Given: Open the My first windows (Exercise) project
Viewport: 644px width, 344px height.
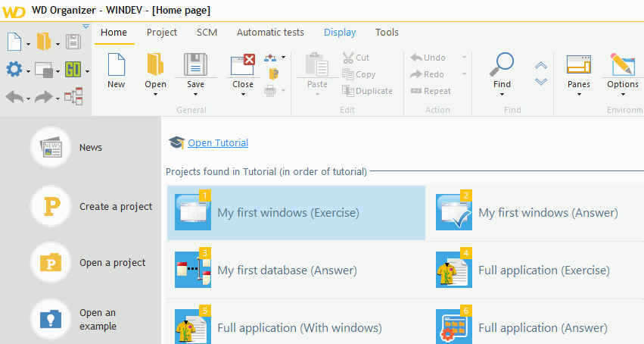Looking at the screenshot, I should pyautogui.click(x=296, y=213).
